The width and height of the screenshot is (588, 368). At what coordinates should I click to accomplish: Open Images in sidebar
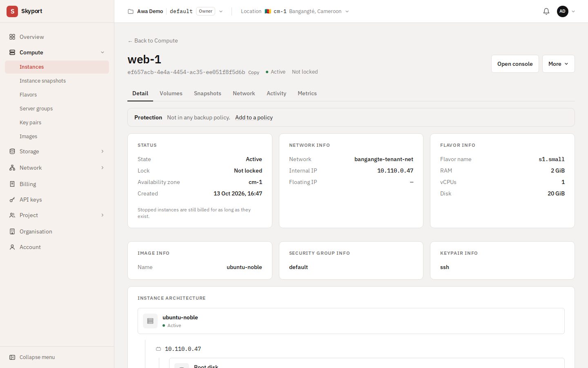(x=57, y=137)
